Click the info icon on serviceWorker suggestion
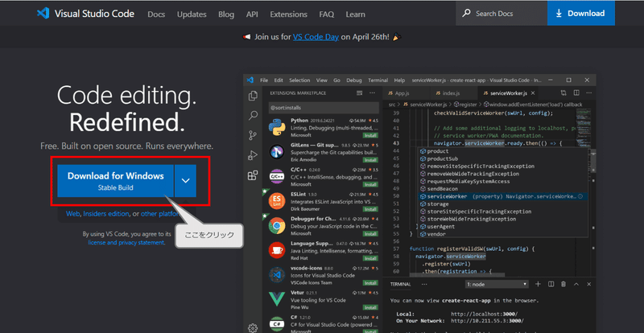The height and width of the screenshot is (333, 644). (x=580, y=197)
